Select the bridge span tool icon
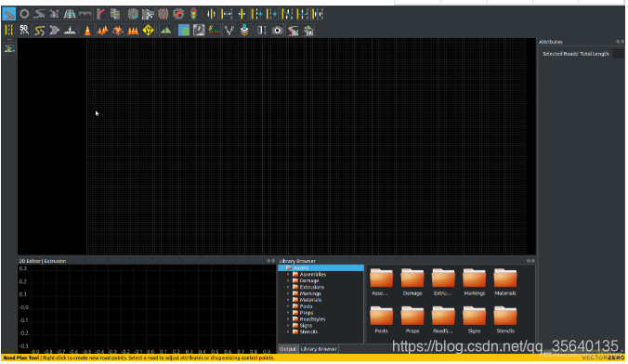This screenshot has height=364, width=628. (85, 14)
